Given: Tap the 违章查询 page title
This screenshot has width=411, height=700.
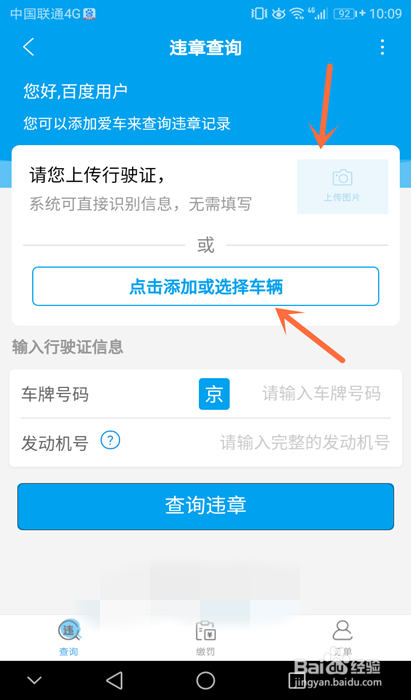Looking at the screenshot, I should (206, 48).
